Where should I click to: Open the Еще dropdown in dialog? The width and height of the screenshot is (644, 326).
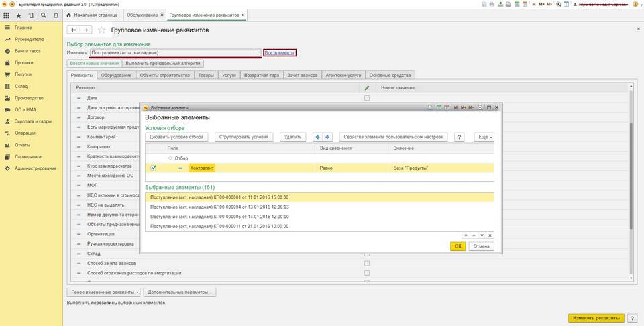click(x=484, y=137)
